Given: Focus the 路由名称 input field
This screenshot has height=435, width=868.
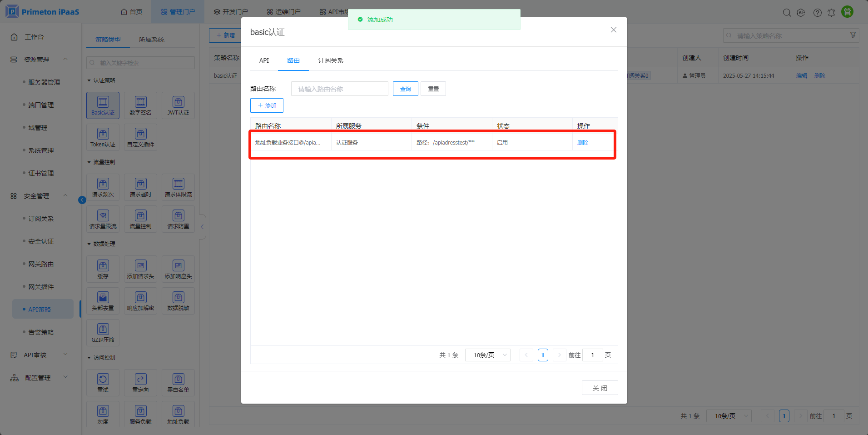Looking at the screenshot, I should tap(339, 89).
